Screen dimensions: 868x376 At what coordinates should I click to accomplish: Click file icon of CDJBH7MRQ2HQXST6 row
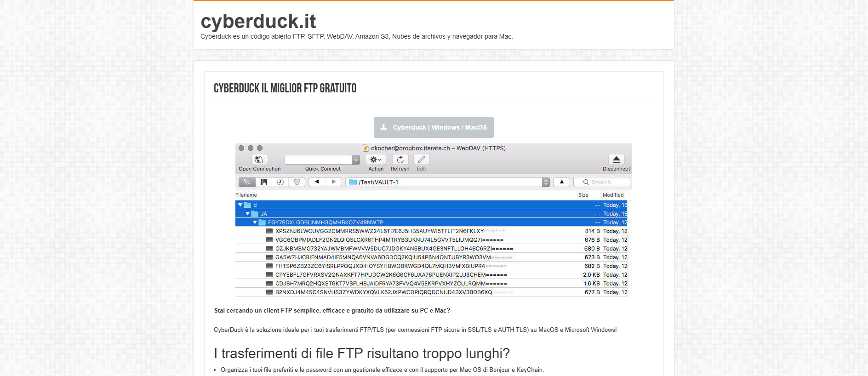click(x=269, y=284)
